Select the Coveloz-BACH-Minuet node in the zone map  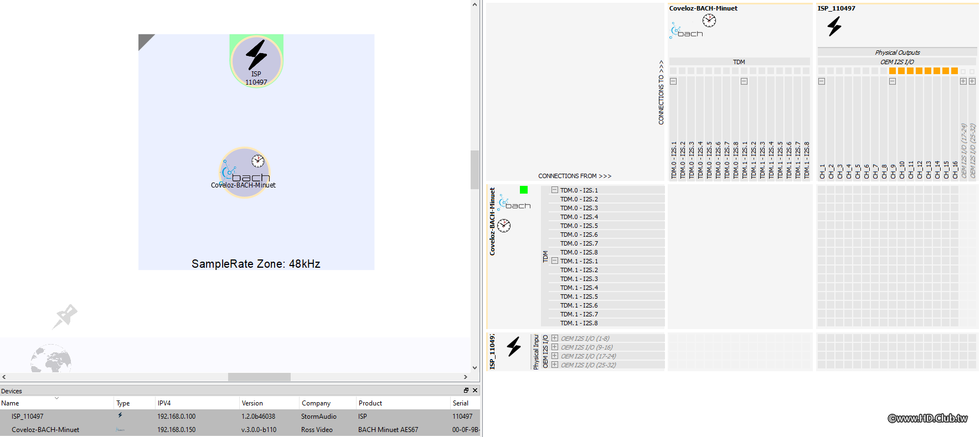pyautogui.click(x=245, y=172)
